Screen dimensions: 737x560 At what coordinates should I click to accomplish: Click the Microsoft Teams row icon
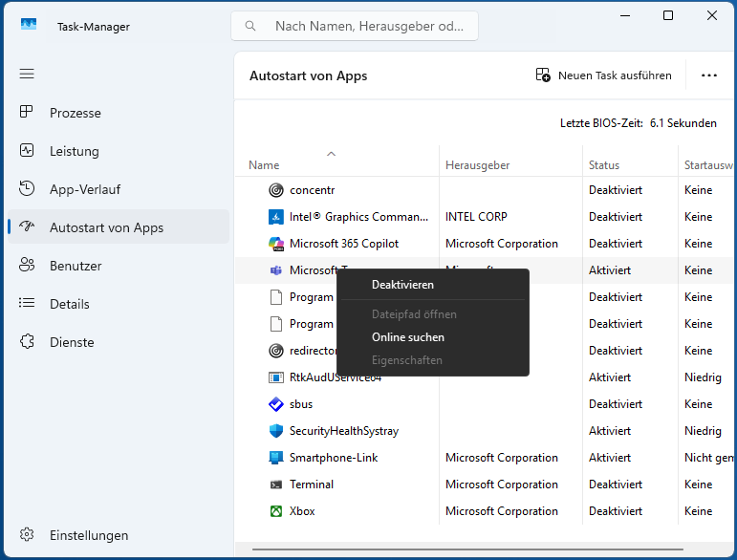(276, 270)
